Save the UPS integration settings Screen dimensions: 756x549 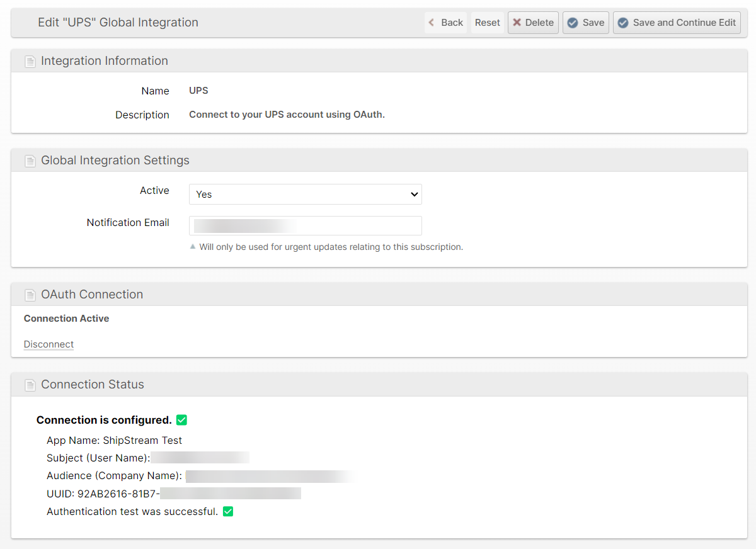pyautogui.click(x=585, y=23)
